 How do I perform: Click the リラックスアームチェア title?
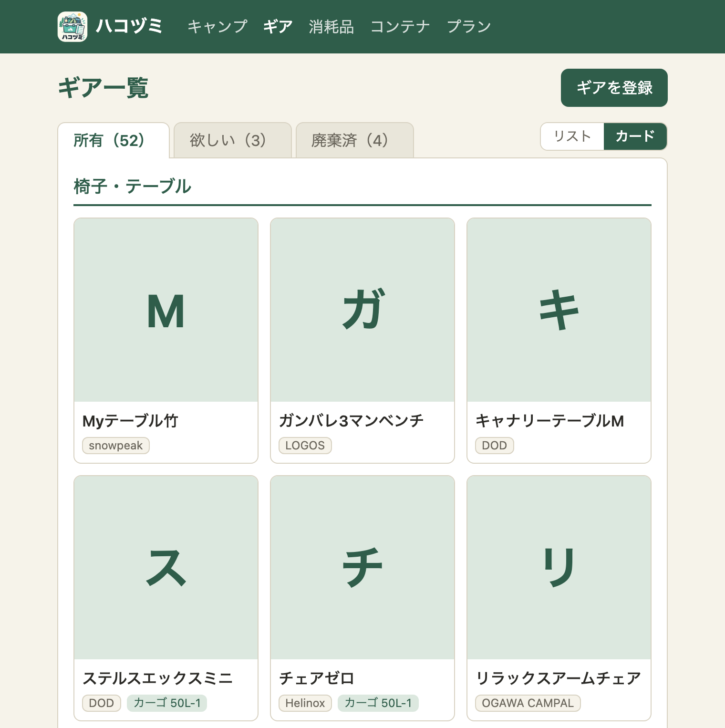point(559,678)
